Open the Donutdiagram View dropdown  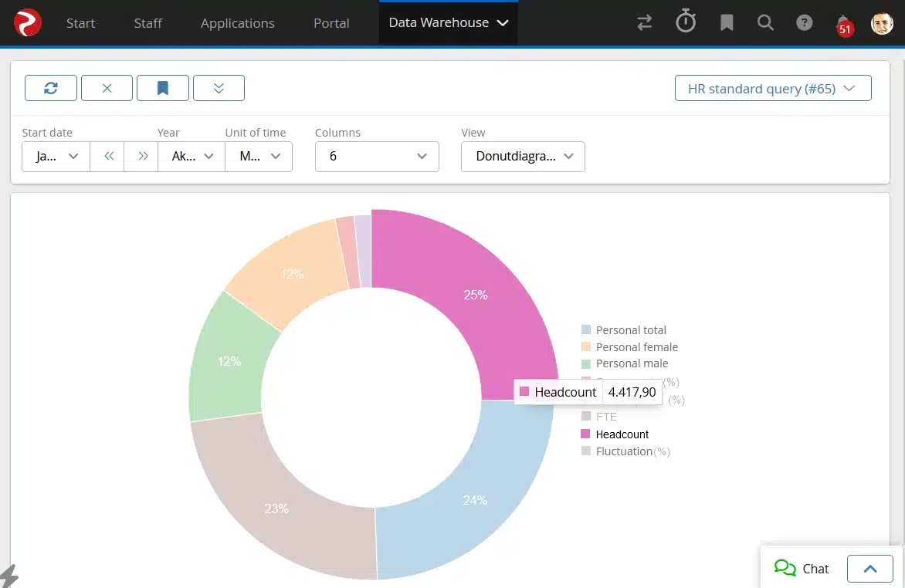[x=523, y=156]
